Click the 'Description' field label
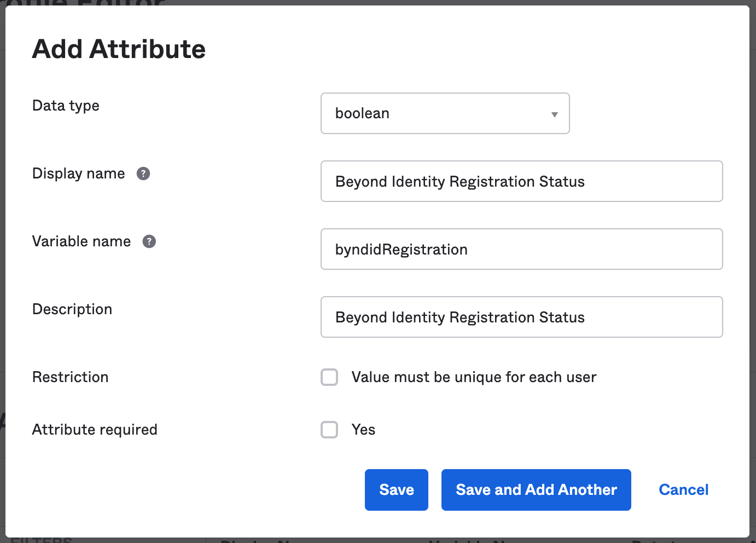This screenshot has height=543, width=756. [x=72, y=309]
